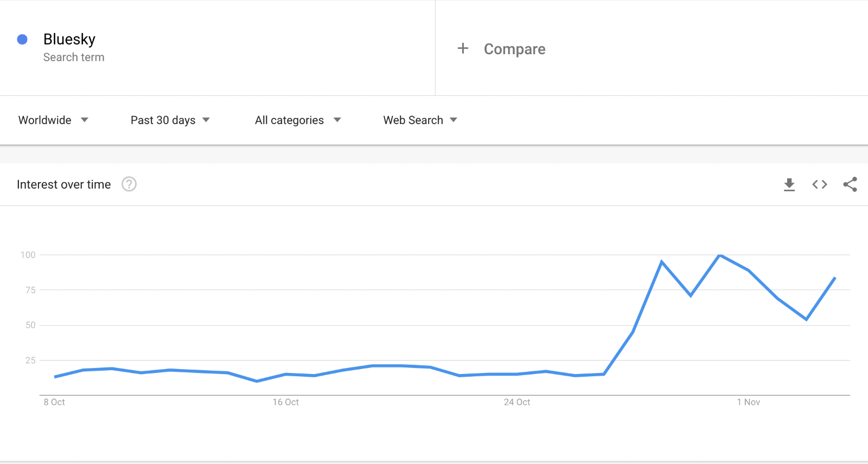
Task: Click the Search term subtitle under Bluesky
Action: click(74, 57)
